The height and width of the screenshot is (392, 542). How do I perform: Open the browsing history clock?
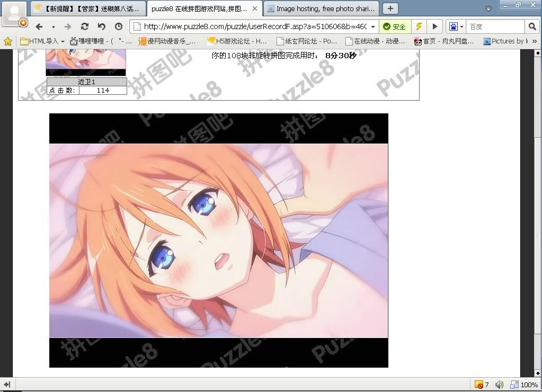point(119,26)
